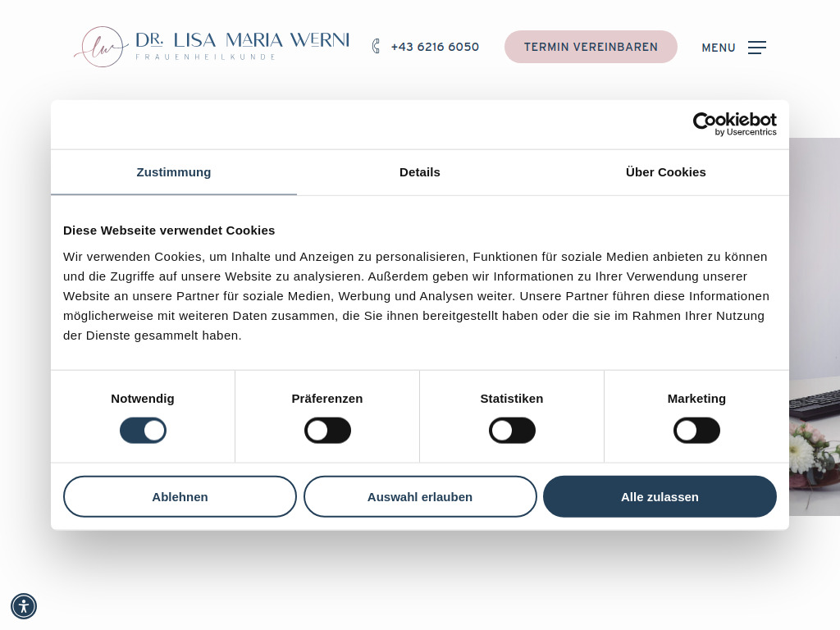Viewport: 840px width, 630px height.
Task: Open the hamburger menu icon
Action: [x=756, y=47]
